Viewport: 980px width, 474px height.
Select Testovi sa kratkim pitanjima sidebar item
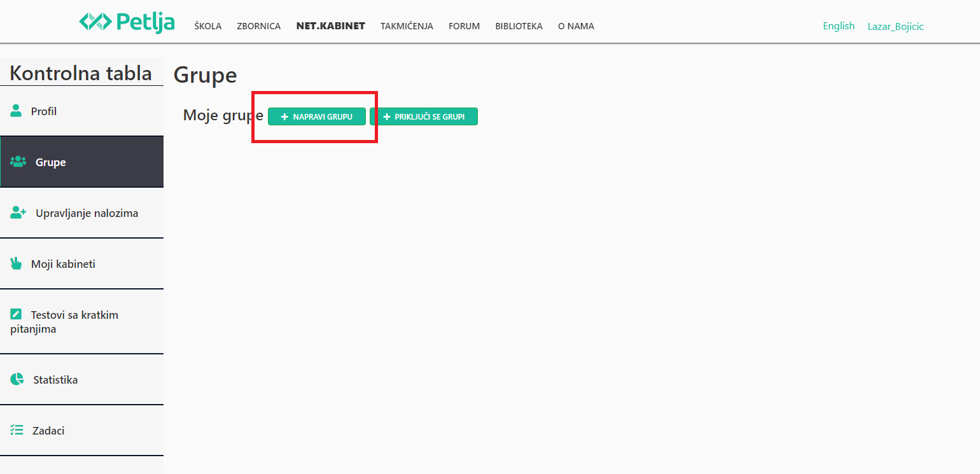[74, 321]
